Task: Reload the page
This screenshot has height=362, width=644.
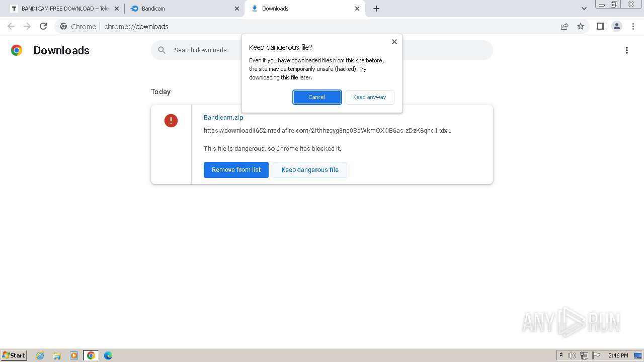Action: click(x=43, y=26)
